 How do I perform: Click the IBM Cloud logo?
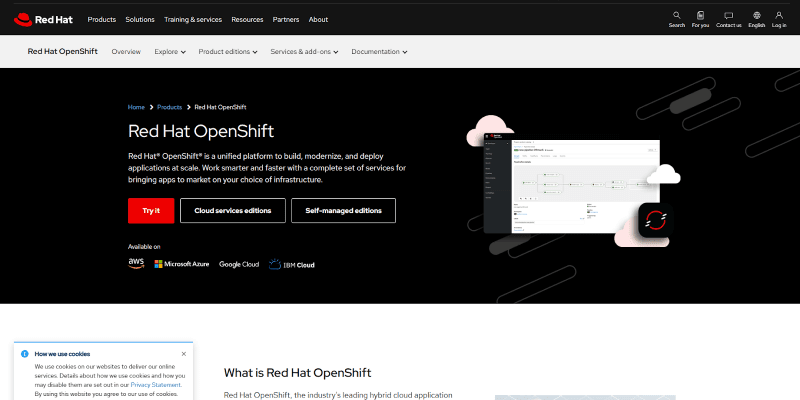(292, 264)
